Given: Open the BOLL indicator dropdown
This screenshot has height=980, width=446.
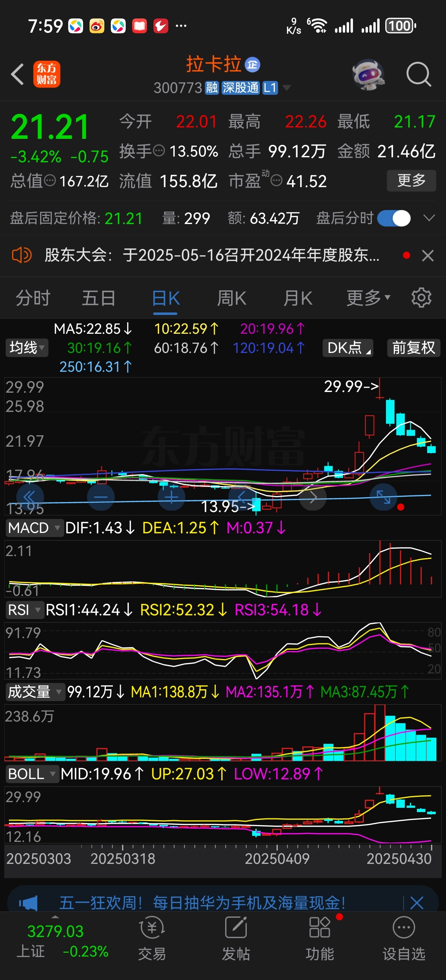Looking at the screenshot, I should 32,774.
